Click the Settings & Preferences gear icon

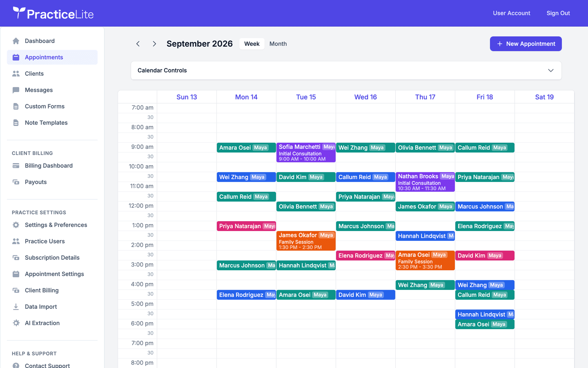16,225
